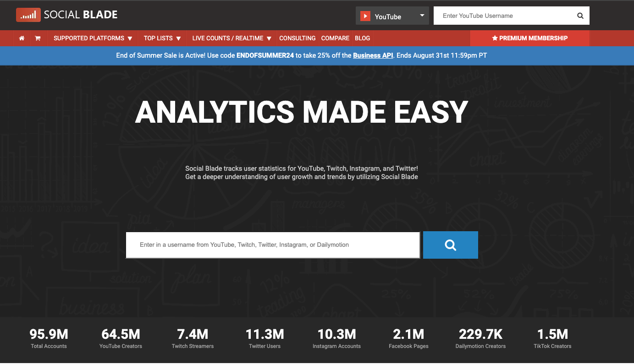Open the Compare page

[x=335, y=38]
